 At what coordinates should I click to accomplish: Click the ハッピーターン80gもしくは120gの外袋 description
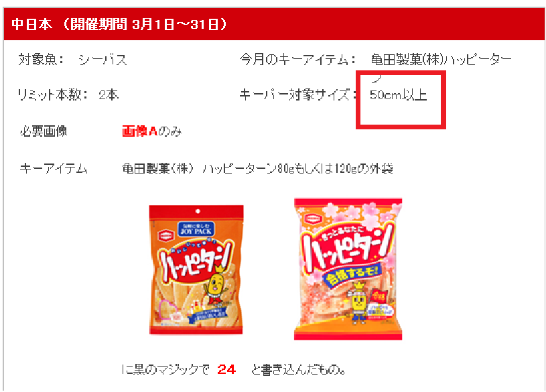[297, 169]
